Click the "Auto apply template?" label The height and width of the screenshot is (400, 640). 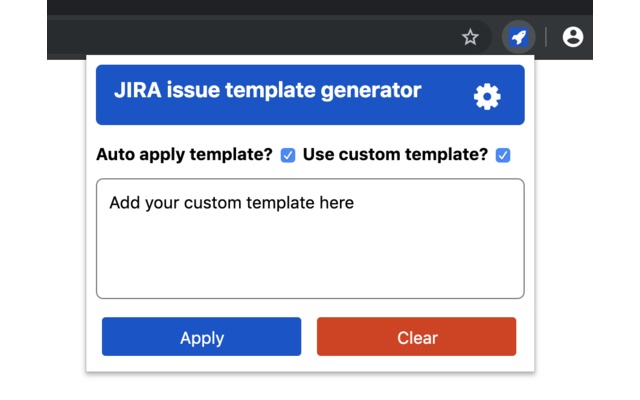(x=184, y=155)
